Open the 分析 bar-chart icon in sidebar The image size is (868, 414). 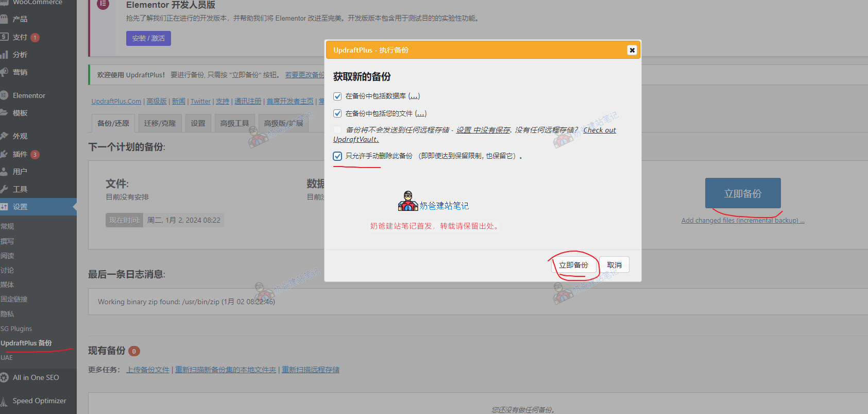point(4,55)
